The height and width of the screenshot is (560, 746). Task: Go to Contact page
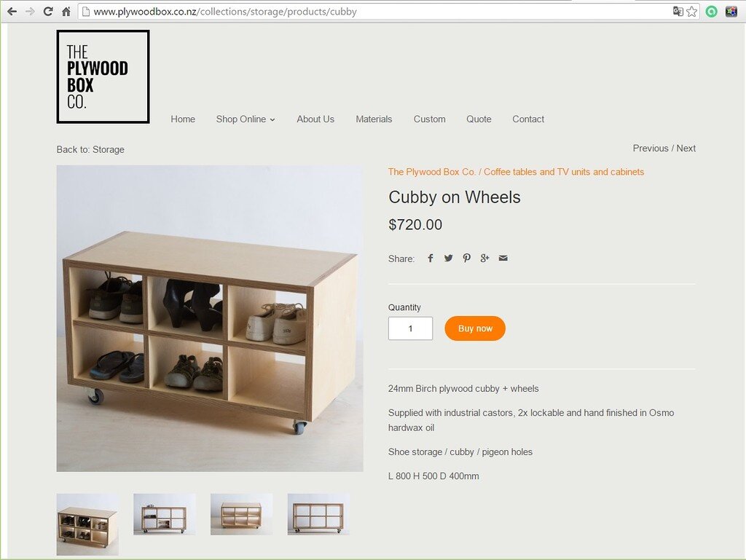pyautogui.click(x=528, y=119)
